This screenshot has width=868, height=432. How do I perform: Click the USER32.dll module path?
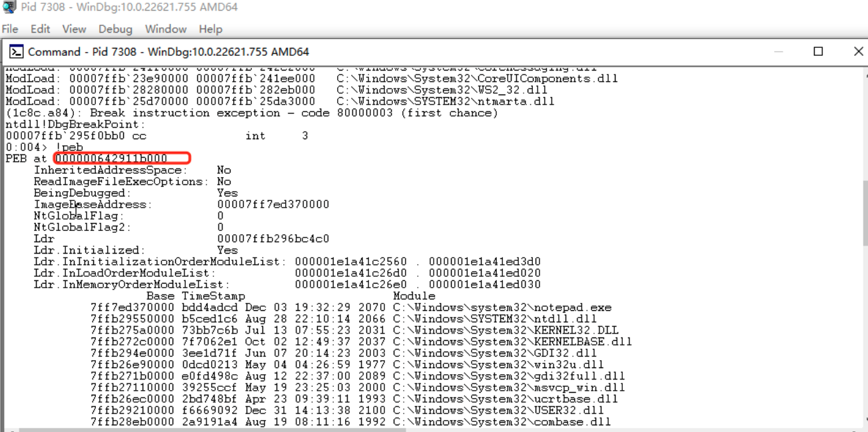(x=498, y=411)
